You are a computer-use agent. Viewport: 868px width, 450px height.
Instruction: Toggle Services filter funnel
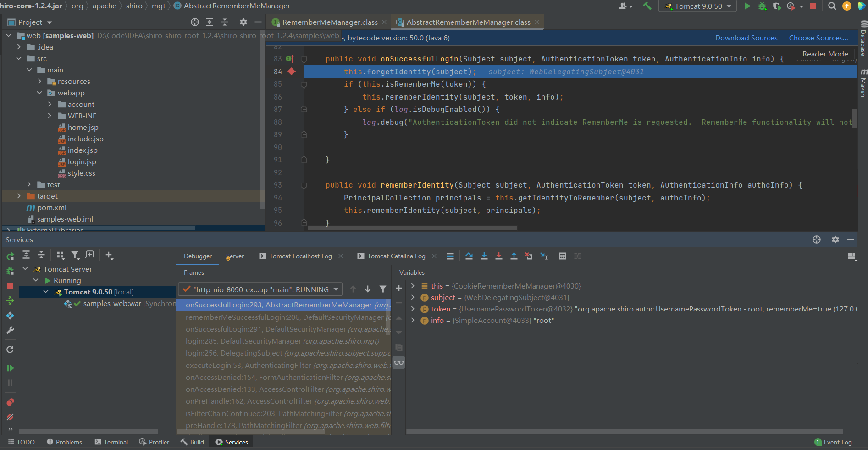click(x=75, y=255)
